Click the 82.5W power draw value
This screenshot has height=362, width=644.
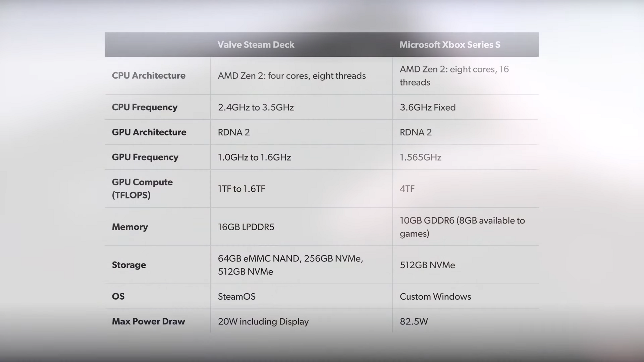414,322
